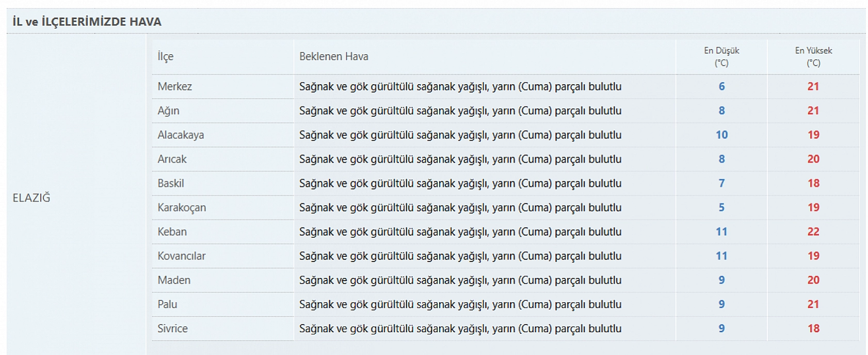The image size is (868, 355).
Task: Click the forecast text in the Palu row
Action: click(x=460, y=304)
